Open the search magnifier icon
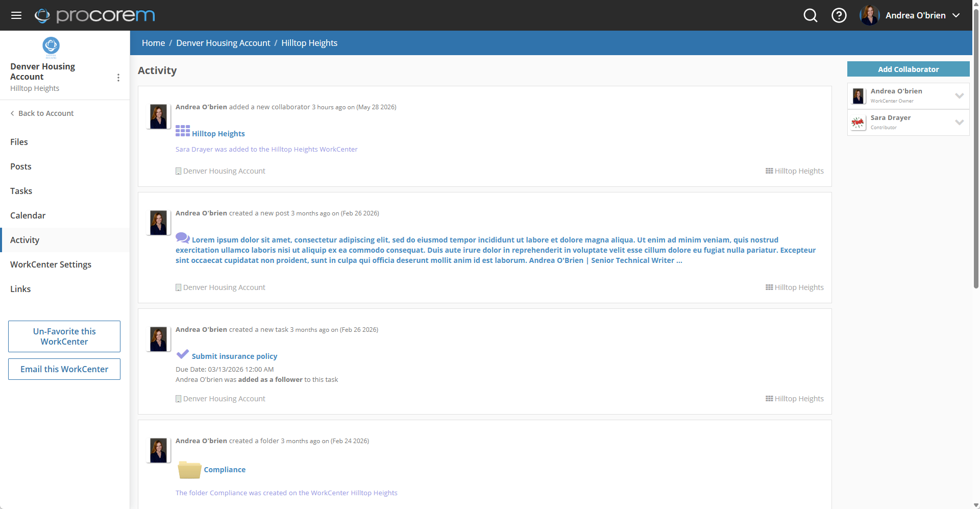The image size is (980, 509). pyautogui.click(x=811, y=15)
